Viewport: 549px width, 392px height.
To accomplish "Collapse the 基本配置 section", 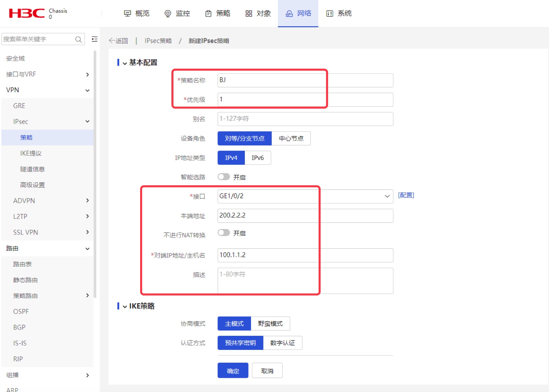I will point(125,63).
